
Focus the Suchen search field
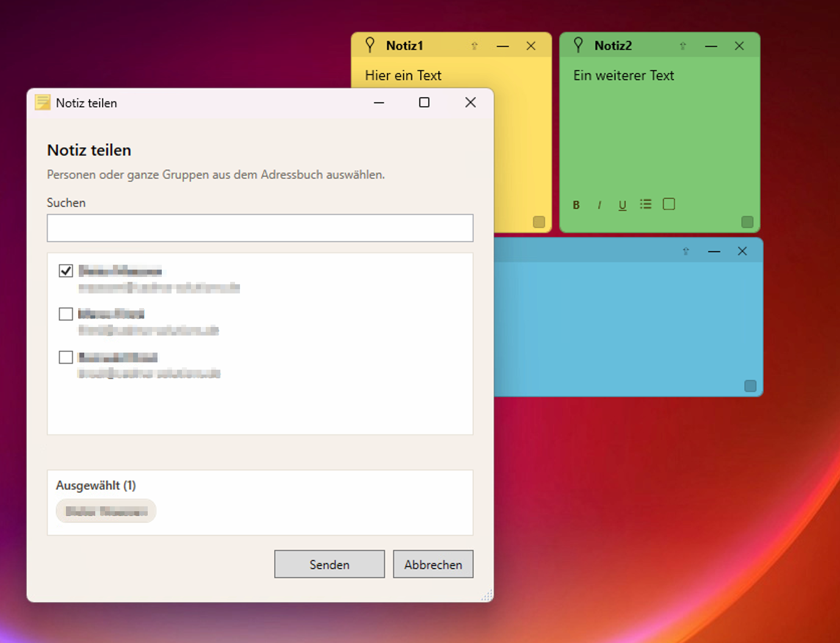260,228
